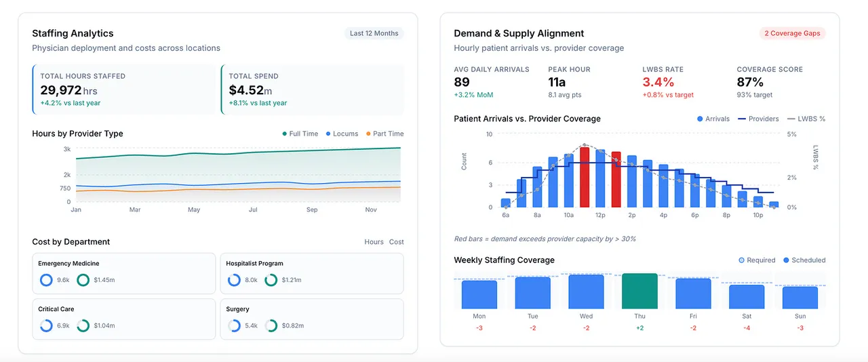Screen dimensions: 868x362
Task: Switch Cost by Department to Cost
Action: pos(397,242)
